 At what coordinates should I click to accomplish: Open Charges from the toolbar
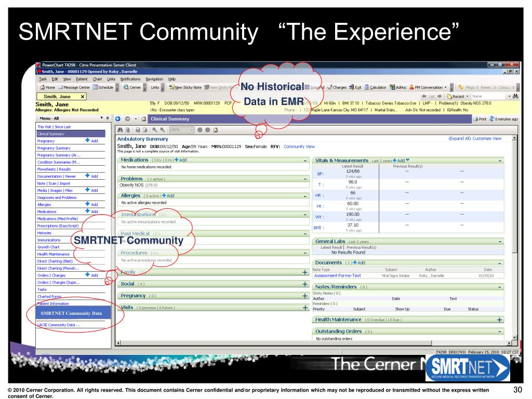pyautogui.click(x=337, y=87)
